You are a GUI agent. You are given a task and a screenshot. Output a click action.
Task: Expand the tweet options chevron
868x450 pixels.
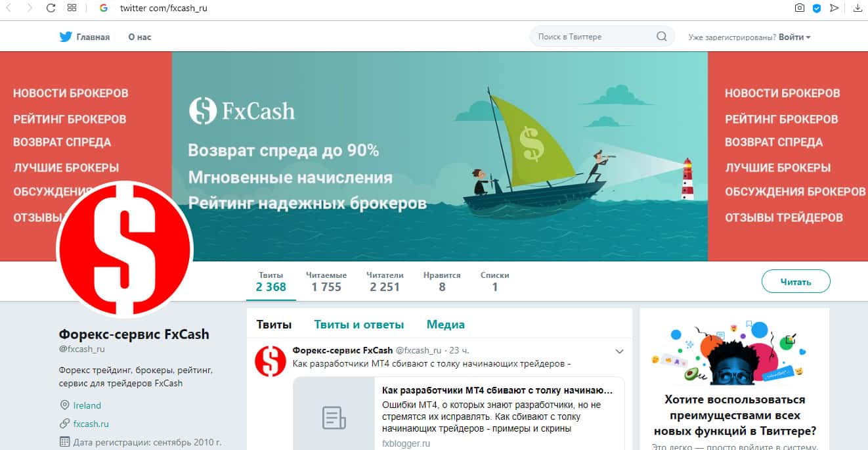click(x=619, y=351)
